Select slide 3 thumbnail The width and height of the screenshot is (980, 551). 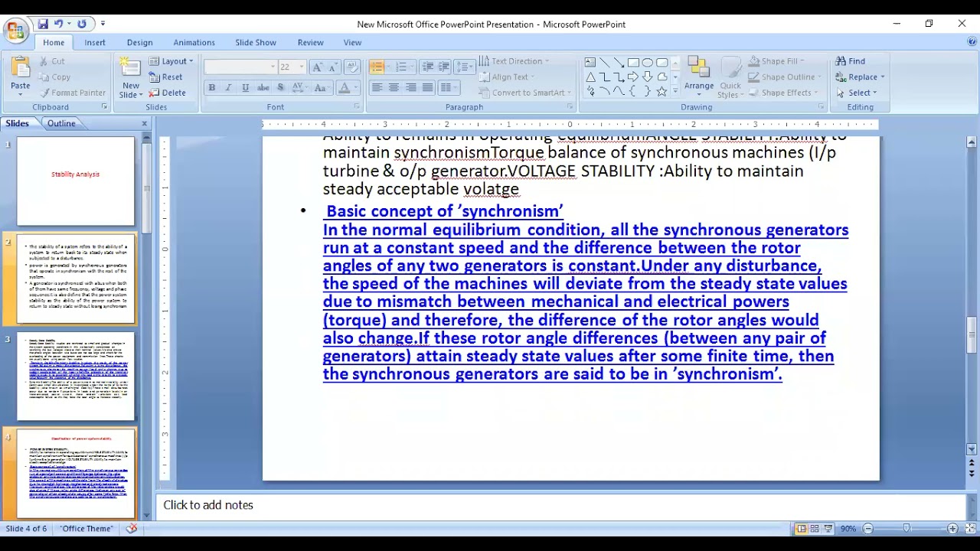pos(76,376)
